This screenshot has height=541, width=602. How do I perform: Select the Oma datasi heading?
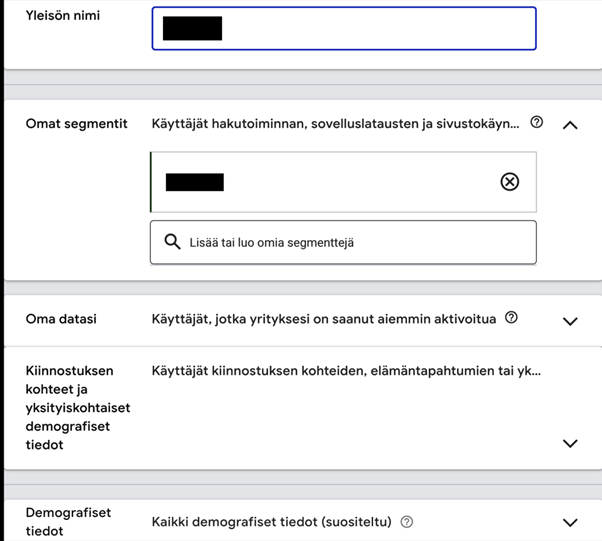[61, 319]
